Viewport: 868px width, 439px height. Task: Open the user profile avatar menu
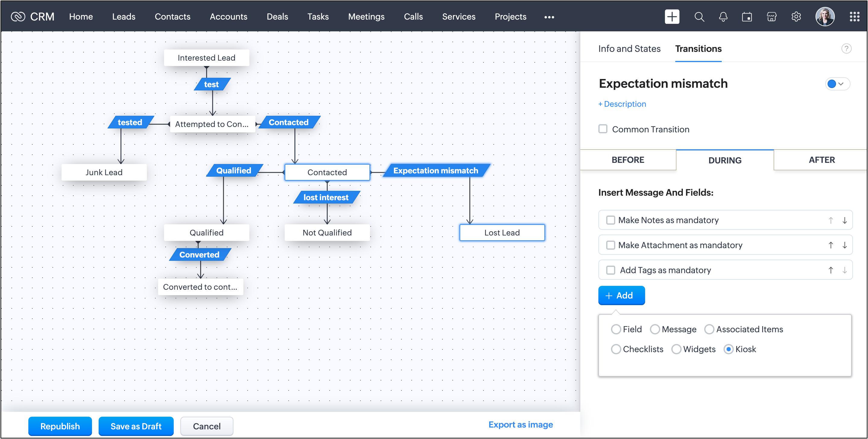pos(825,17)
